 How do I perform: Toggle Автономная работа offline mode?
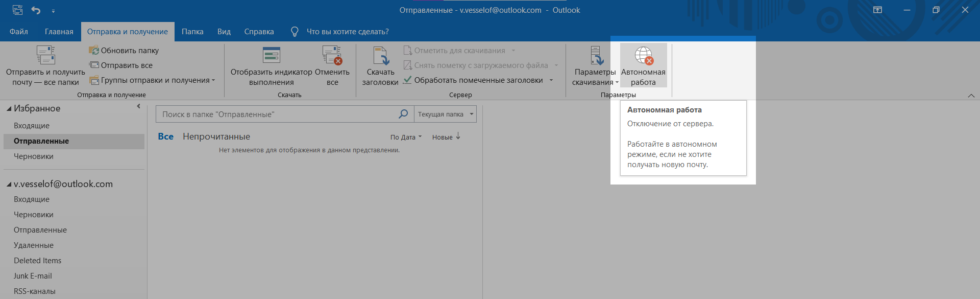(x=643, y=66)
